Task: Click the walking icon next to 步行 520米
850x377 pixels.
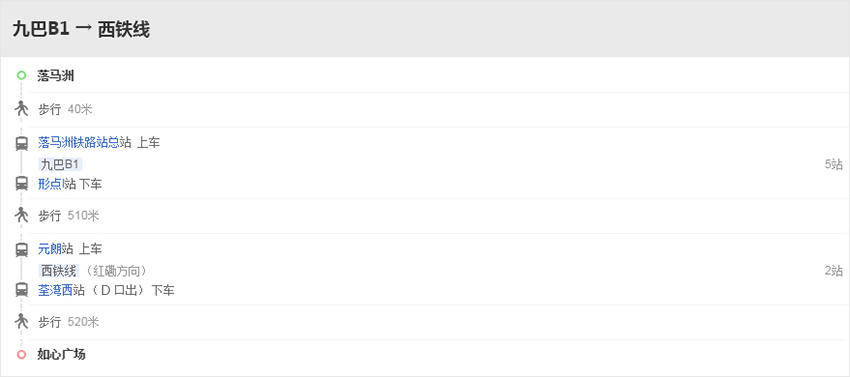Action: pyautogui.click(x=22, y=322)
